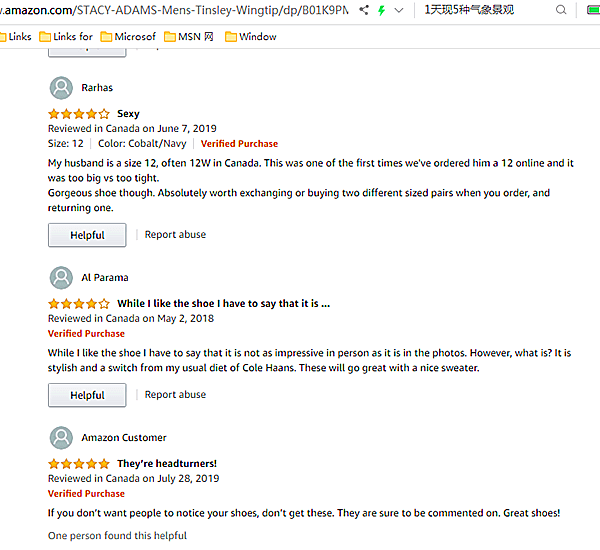600x550 pixels.
Task: Click the four-star rating on Al Parama review
Action: (x=78, y=304)
